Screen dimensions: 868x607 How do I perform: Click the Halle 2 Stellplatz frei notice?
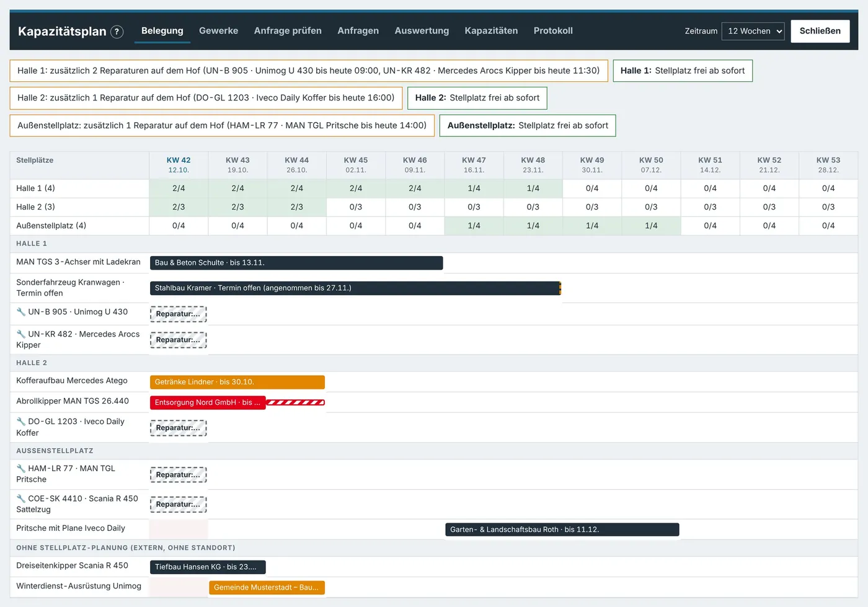[x=477, y=98]
